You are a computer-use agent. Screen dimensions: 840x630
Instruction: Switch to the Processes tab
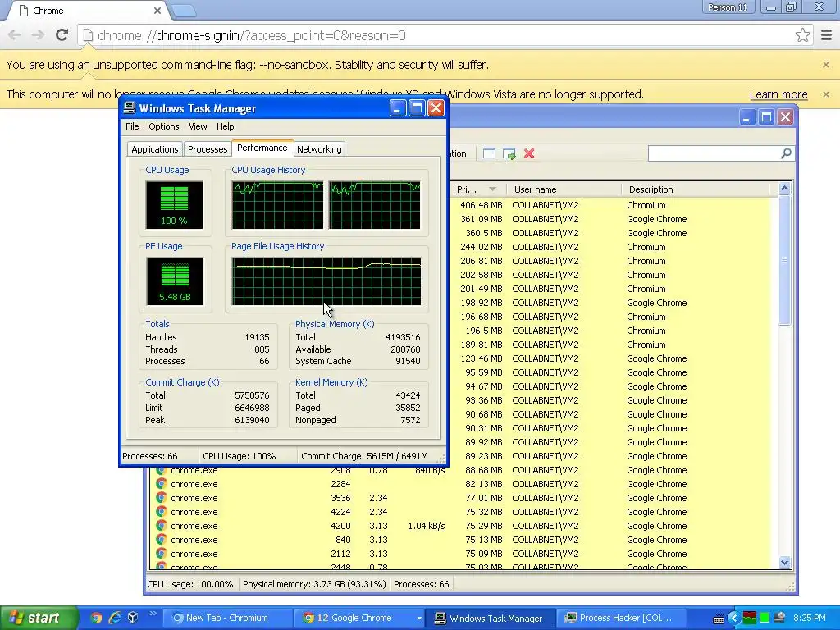(208, 149)
